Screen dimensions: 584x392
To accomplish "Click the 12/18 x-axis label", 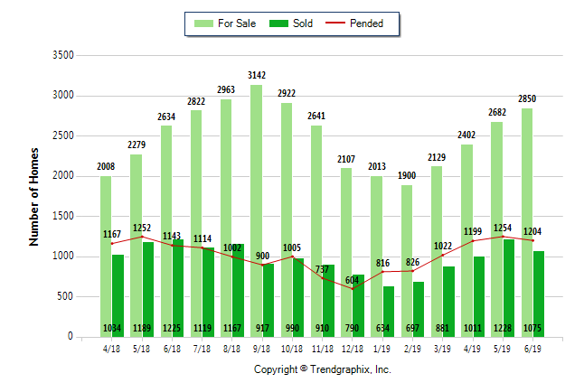I will pos(352,349).
